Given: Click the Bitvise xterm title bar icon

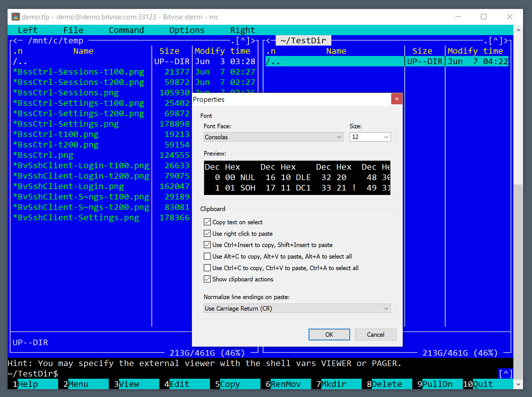Looking at the screenshot, I should 15,17.
